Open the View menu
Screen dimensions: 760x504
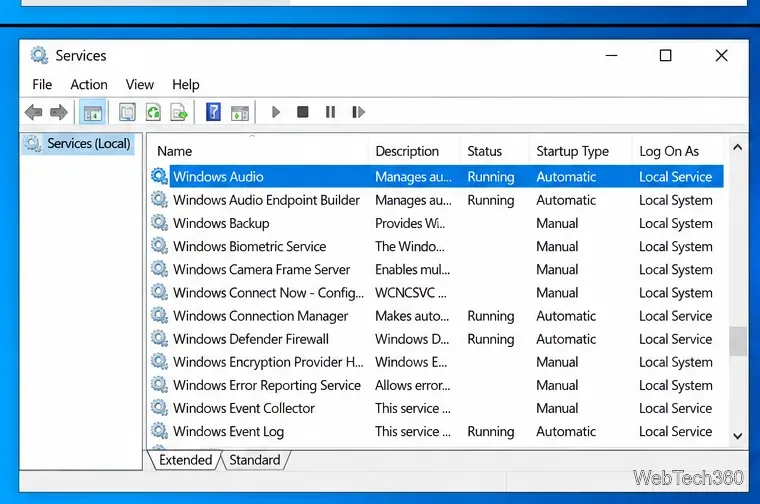click(140, 84)
